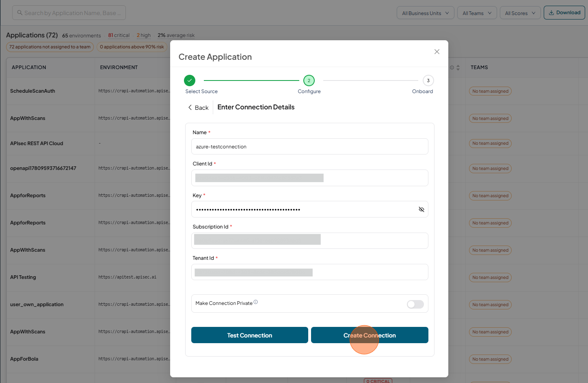Click the step 3 Onboard circle

tap(428, 81)
